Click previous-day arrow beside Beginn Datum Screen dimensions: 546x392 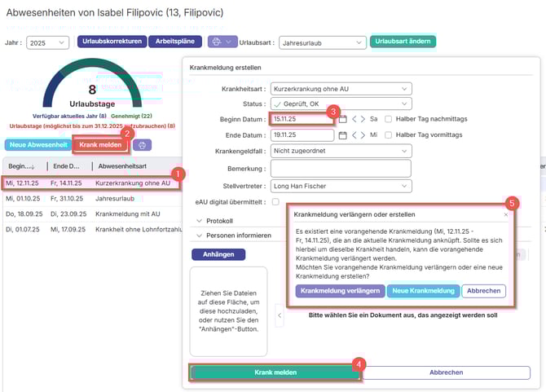click(354, 119)
